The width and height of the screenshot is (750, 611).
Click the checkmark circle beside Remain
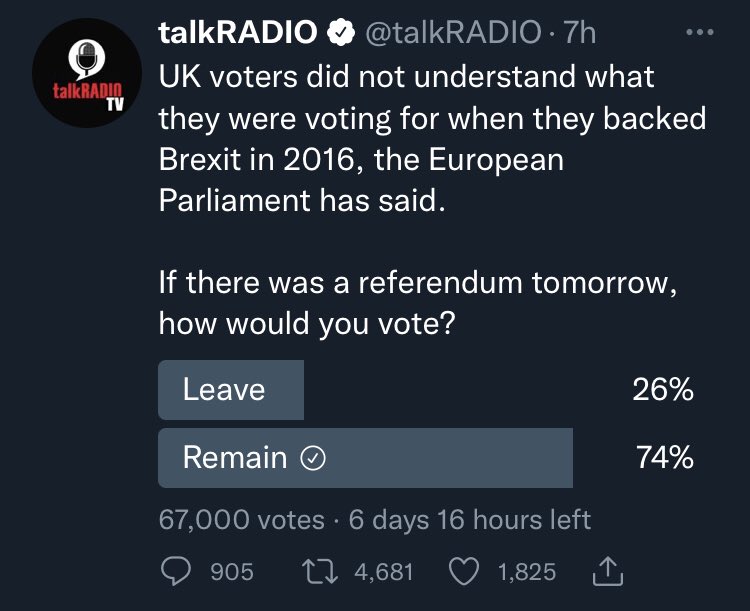pyautogui.click(x=313, y=458)
